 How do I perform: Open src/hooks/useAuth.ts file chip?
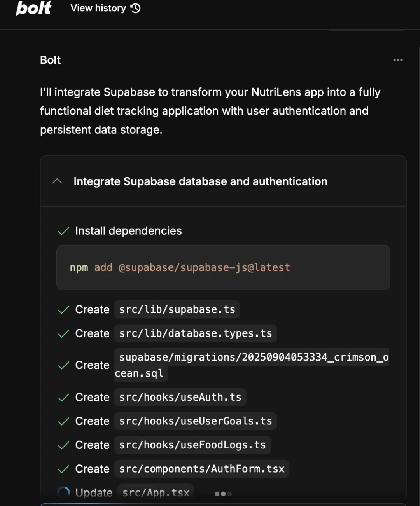coord(180,397)
